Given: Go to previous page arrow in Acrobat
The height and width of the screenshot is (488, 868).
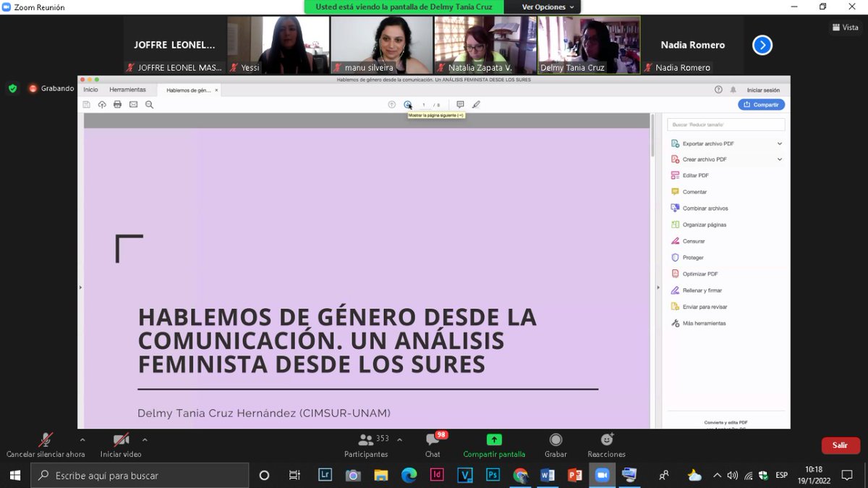Looking at the screenshot, I should click(392, 104).
